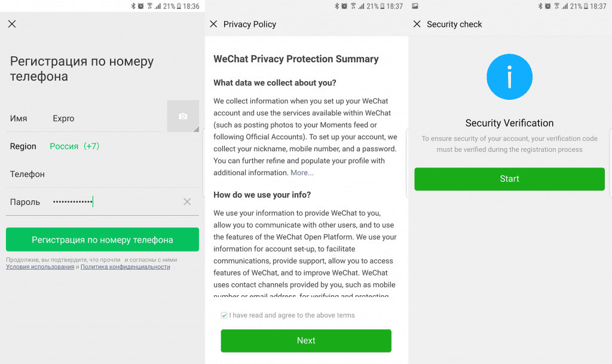This screenshot has height=364, width=612.
Task: Close the Privacy Policy page
Action: (x=213, y=24)
